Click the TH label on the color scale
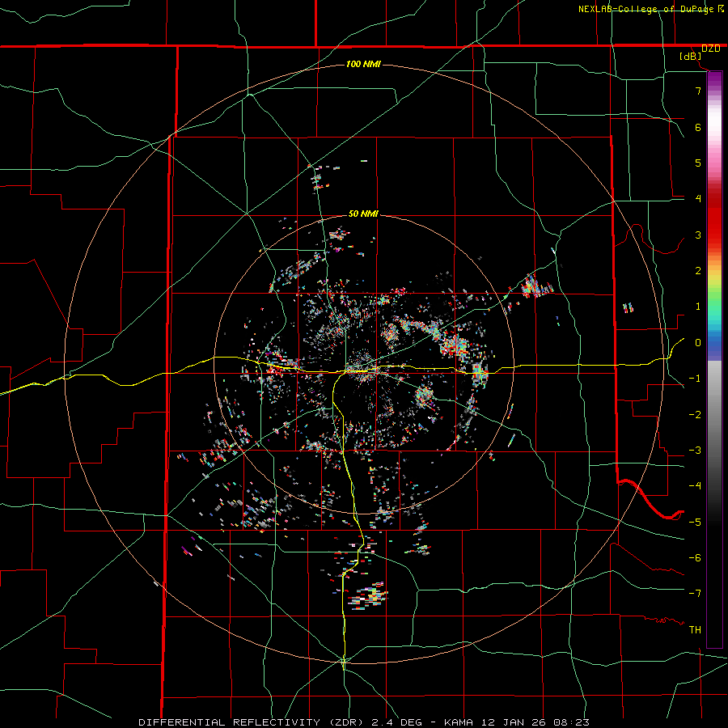This screenshot has width=728, height=728. click(695, 630)
